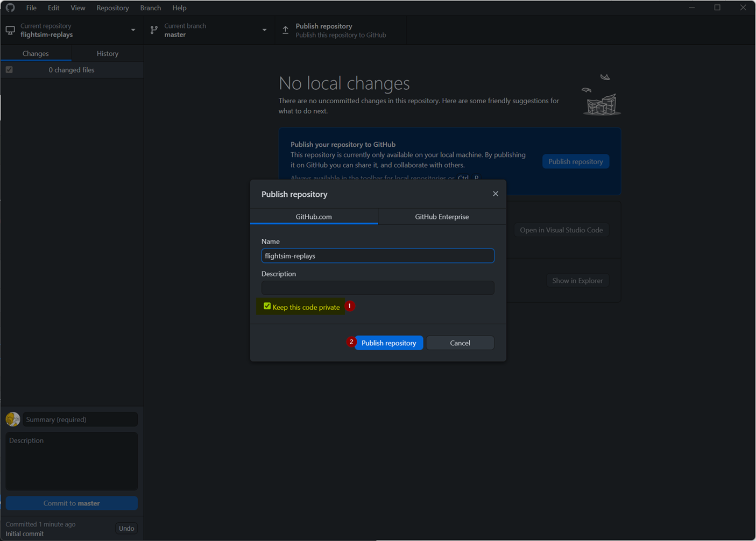Switch to the Changes tab
This screenshot has height=541, width=756.
click(36, 53)
